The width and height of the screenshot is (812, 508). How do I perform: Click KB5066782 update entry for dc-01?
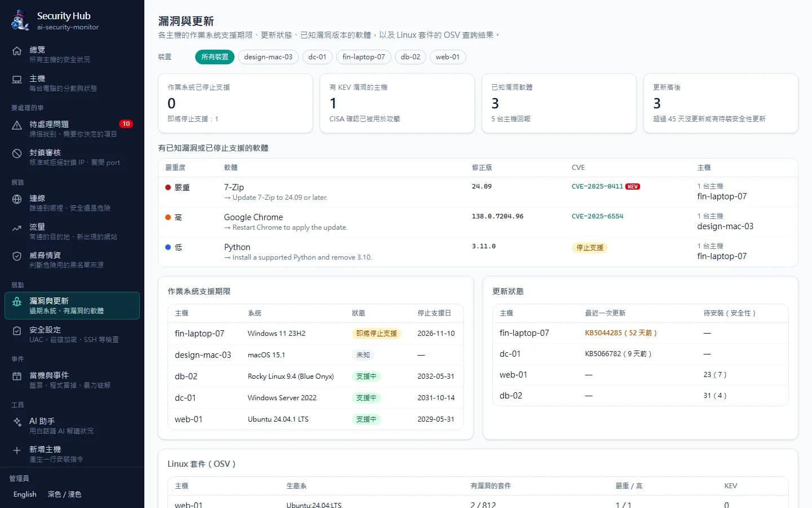pyautogui.click(x=618, y=354)
